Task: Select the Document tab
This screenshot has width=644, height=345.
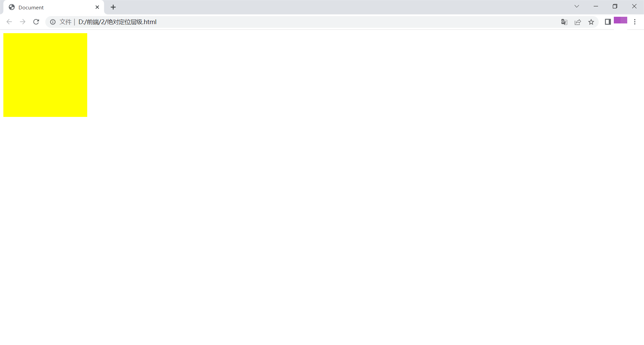Action: tap(54, 7)
